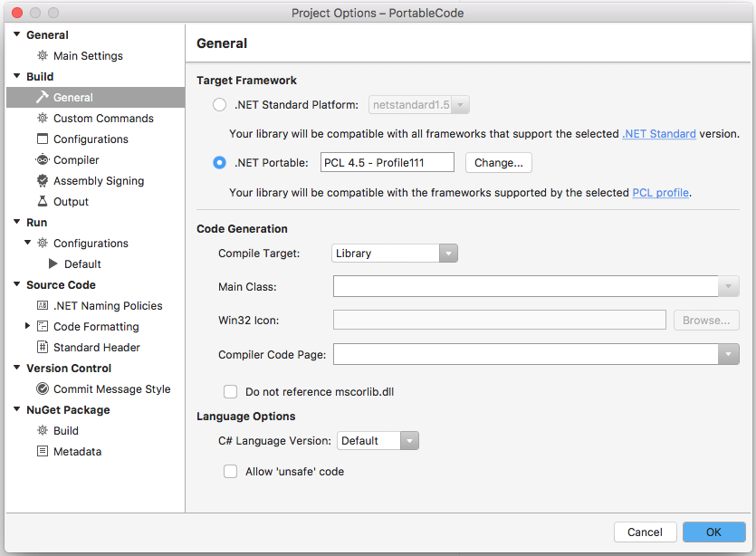This screenshot has height=556, width=756.
Task: Open the .NET Standard hyperlink
Action: coord(659,134)
